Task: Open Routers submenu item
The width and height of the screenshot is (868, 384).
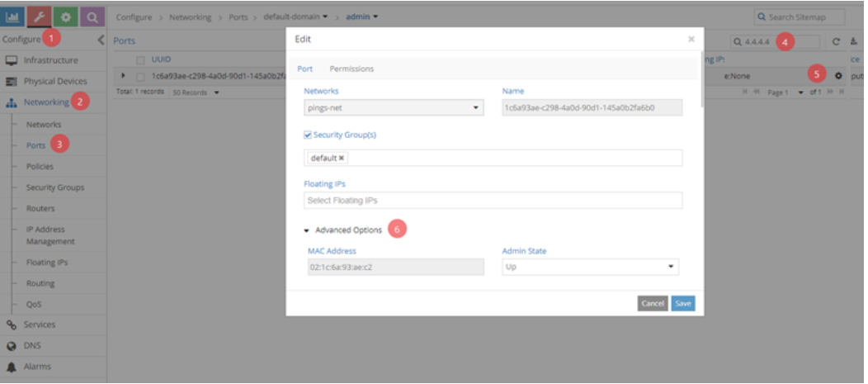Action: coord(40,209)
